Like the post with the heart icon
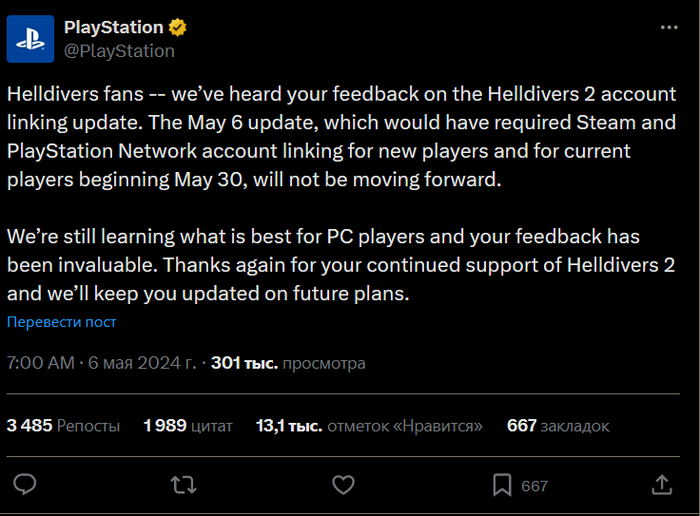Screen dimensions: 700x516 point(343,485)
